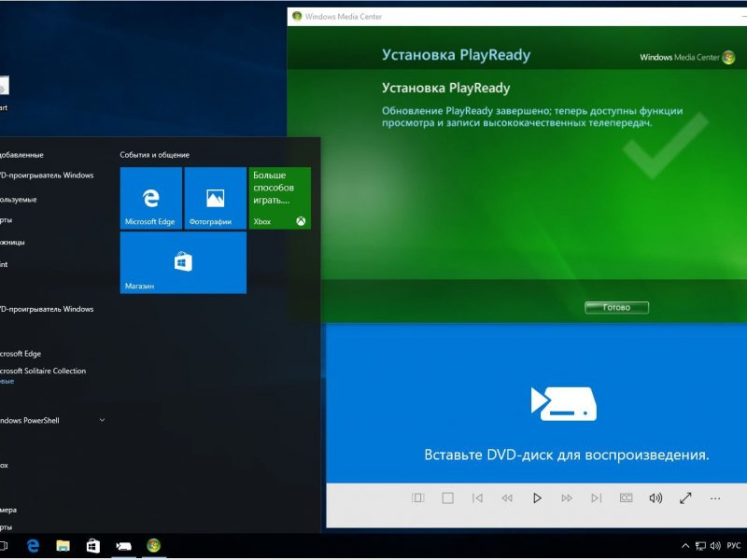This screenshot has height=560, width=747.
Task: Click РУС language indicator in tray
Action: click(734, 546)
